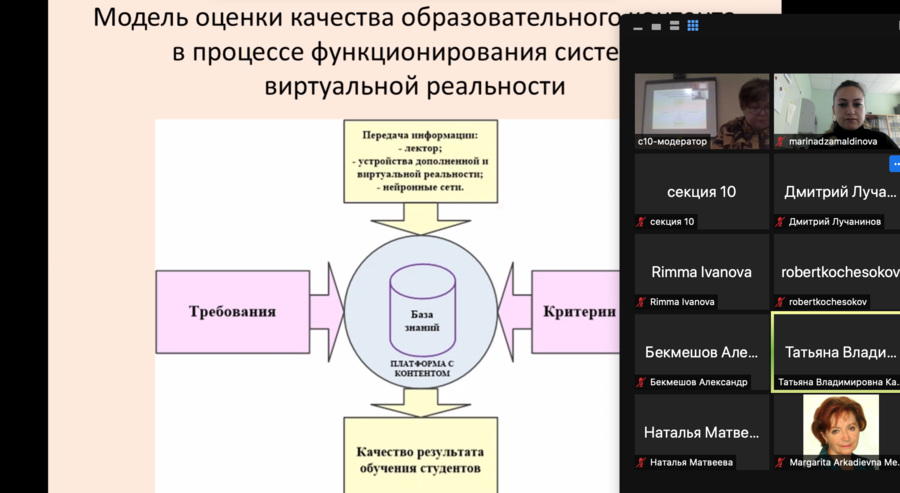The height and width of the screenshot is (493, 900).
Task: Click the Требования block on the slide
Action: (x=232, y=311)
